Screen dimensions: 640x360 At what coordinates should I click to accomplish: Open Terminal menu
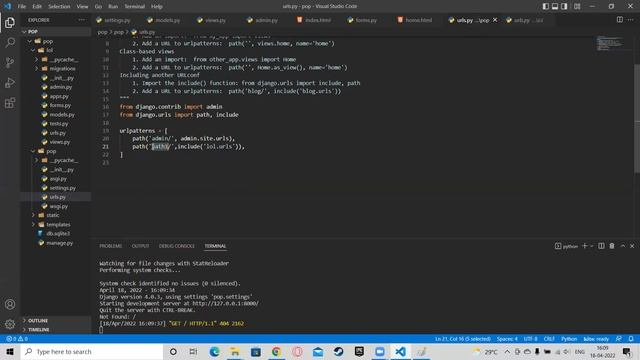134,7
